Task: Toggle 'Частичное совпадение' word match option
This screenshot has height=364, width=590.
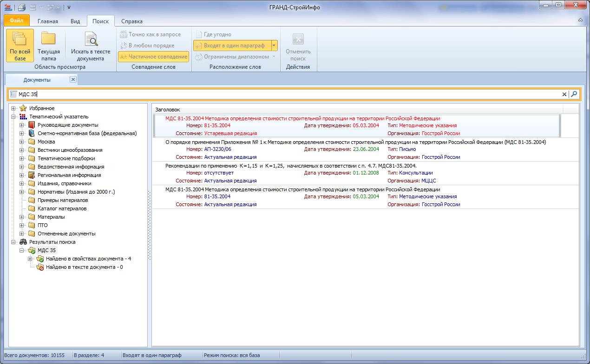Action: [x=153, y=57]
